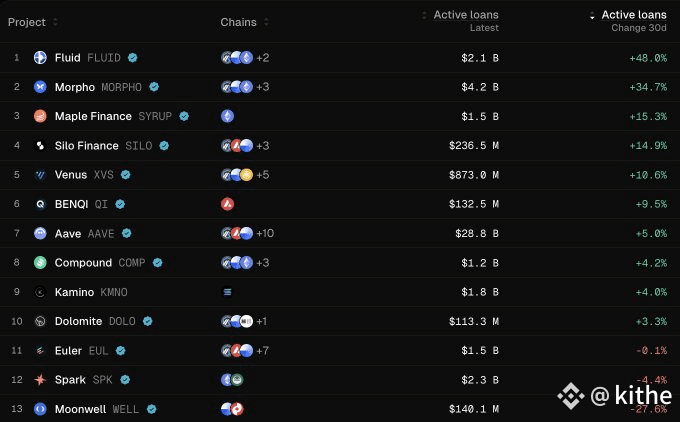Sort by Active loans Latest arrows

click(424, 15)
